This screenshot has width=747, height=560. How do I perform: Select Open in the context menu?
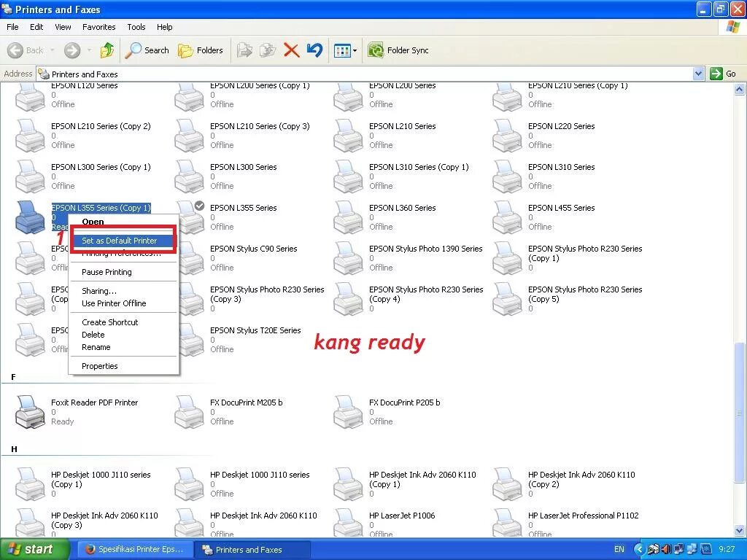tap(93, 222)
